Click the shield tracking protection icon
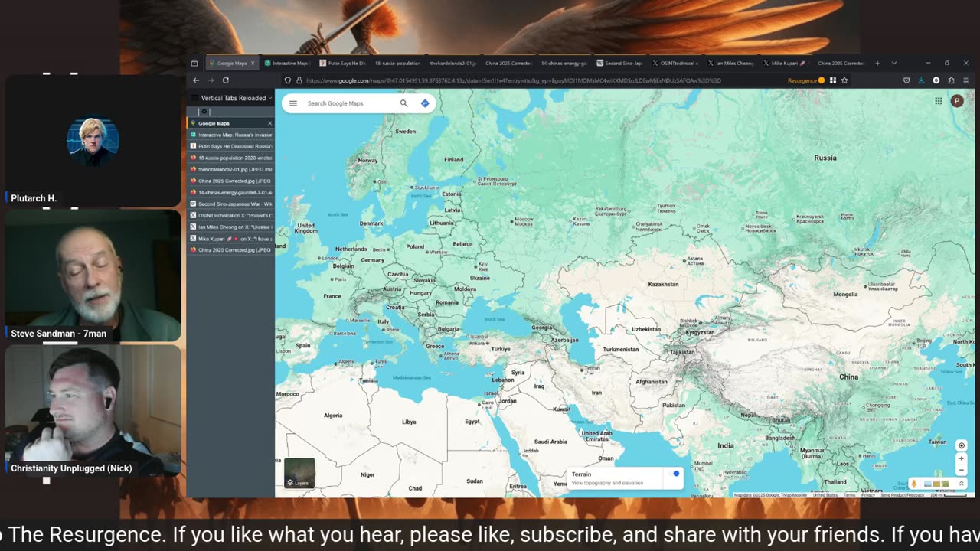 click(x=288, y=80)
